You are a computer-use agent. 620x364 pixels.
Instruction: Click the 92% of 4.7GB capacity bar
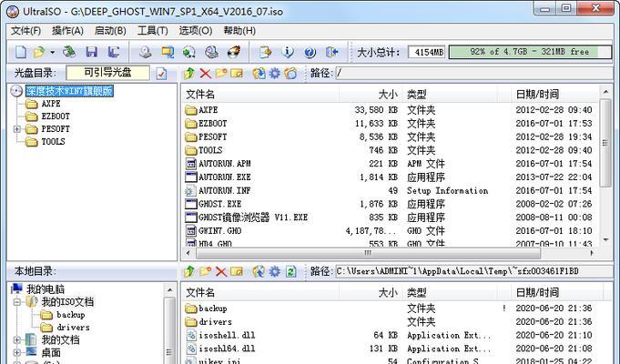pos(530,52)
